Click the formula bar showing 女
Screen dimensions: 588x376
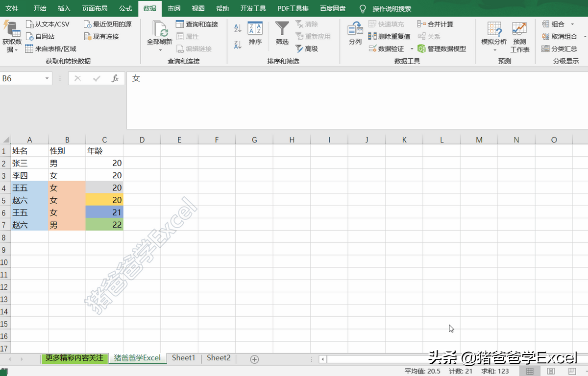(x=357, y=100)
